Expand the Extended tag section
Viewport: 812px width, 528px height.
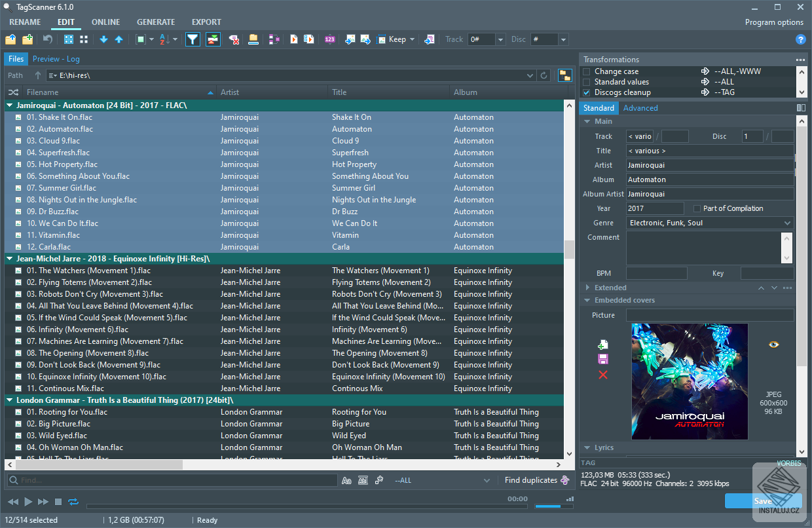[587, 288]
